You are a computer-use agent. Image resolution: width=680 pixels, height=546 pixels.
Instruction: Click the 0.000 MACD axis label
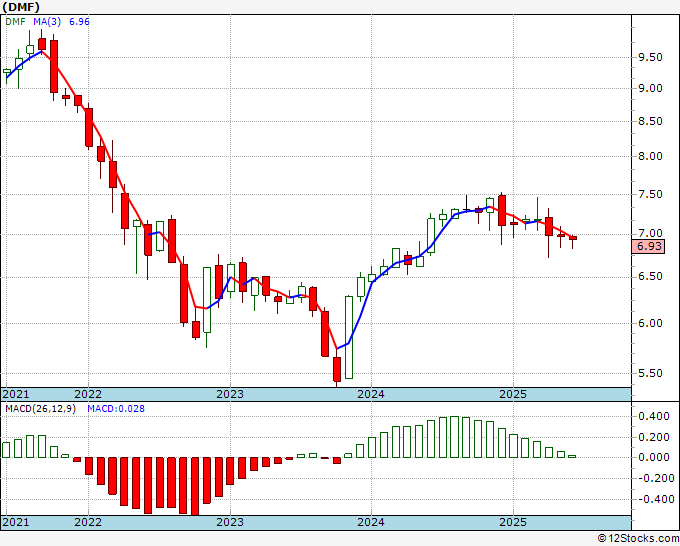[654, 458]
